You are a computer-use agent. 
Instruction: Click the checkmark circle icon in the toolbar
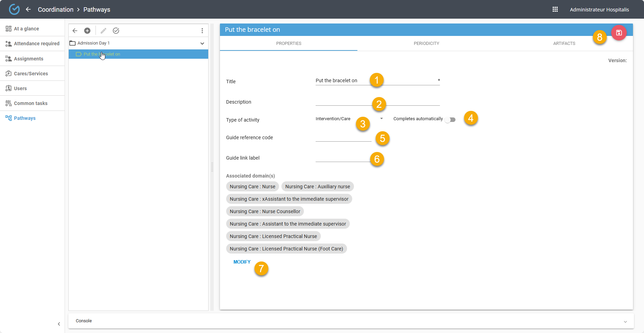coord(116,31)
